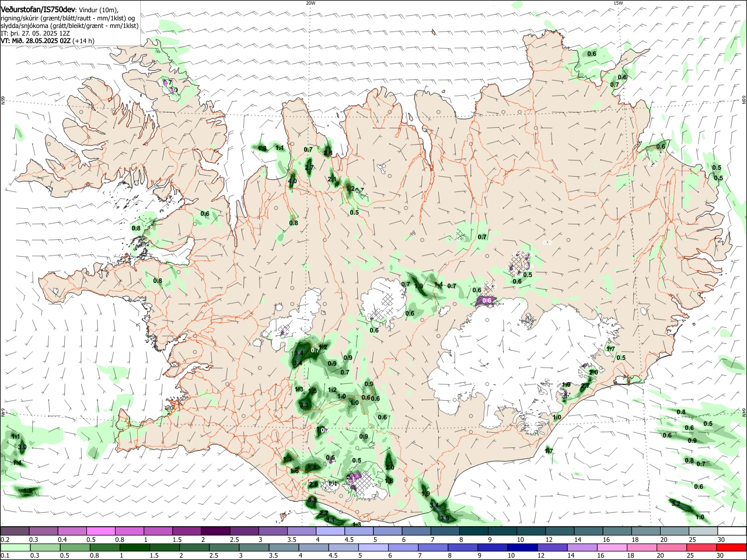Select the bright red above-30 lower legend swatch
Screen dimensions: 747x560
click(731, 548)
